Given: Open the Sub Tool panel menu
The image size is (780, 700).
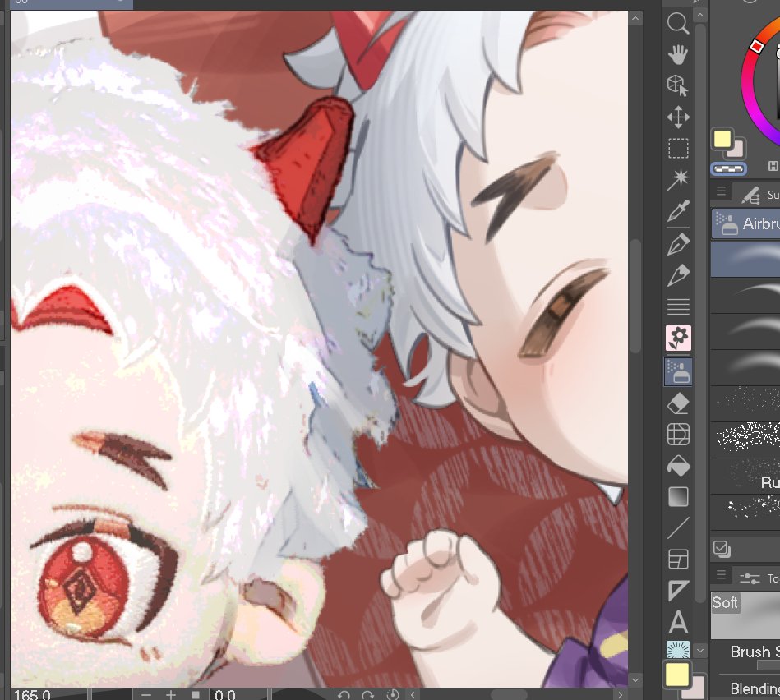Looking at the screenshot, I should click(x=721, y=191).
